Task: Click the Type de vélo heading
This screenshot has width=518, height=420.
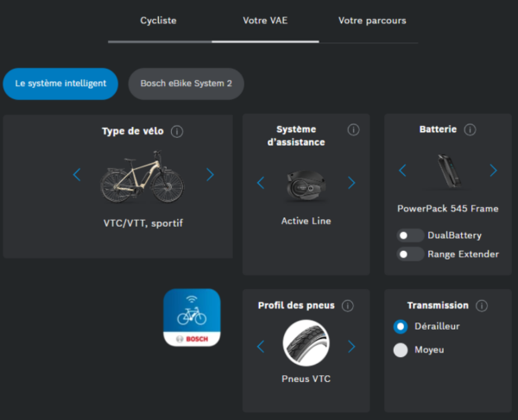Action: pos(133,131)
